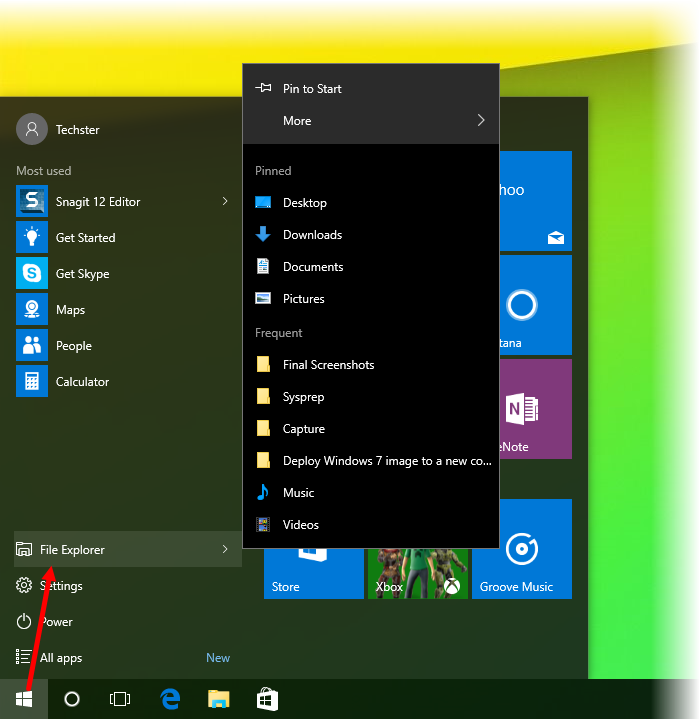
Task: Open the OneNote tile
Action: click(x=535, y=409)
